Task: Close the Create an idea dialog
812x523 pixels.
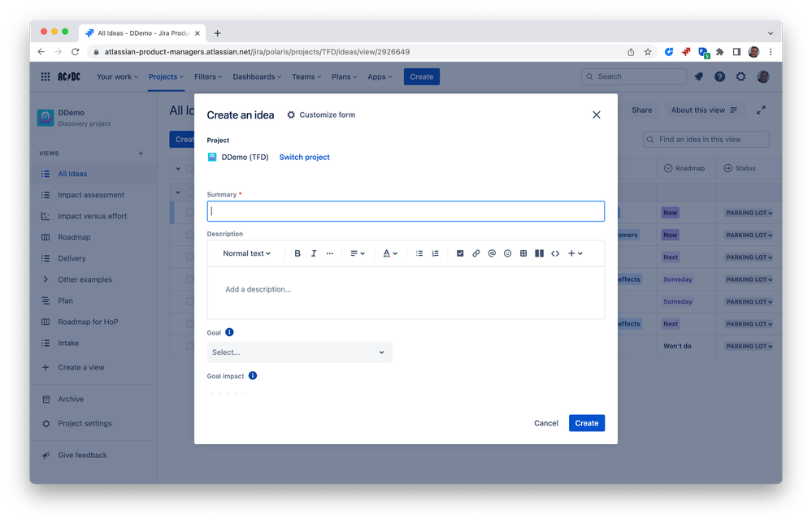Action: [x=596, y=115]
